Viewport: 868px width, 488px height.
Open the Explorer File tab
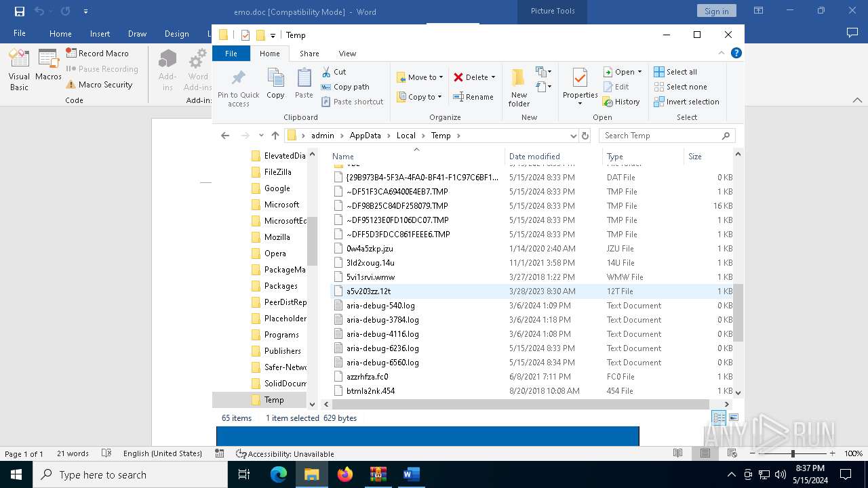click(x=231, y=54)
